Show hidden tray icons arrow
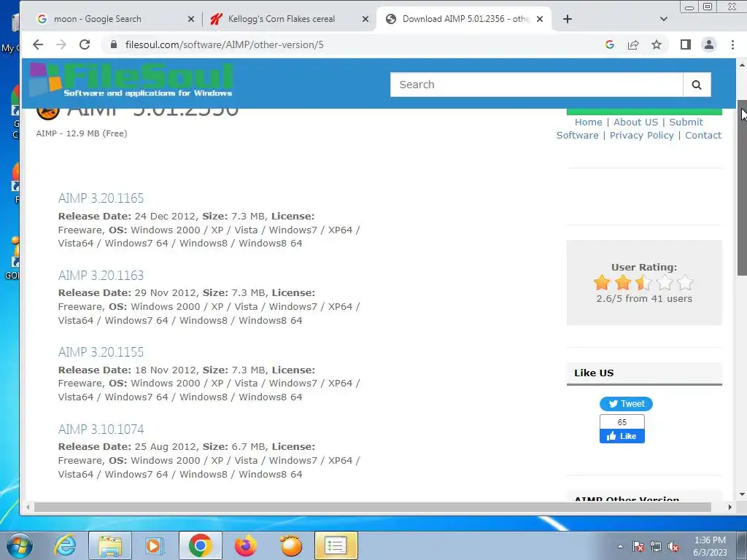The width and height of the screenshot is (747, 560). pos(620,546)
